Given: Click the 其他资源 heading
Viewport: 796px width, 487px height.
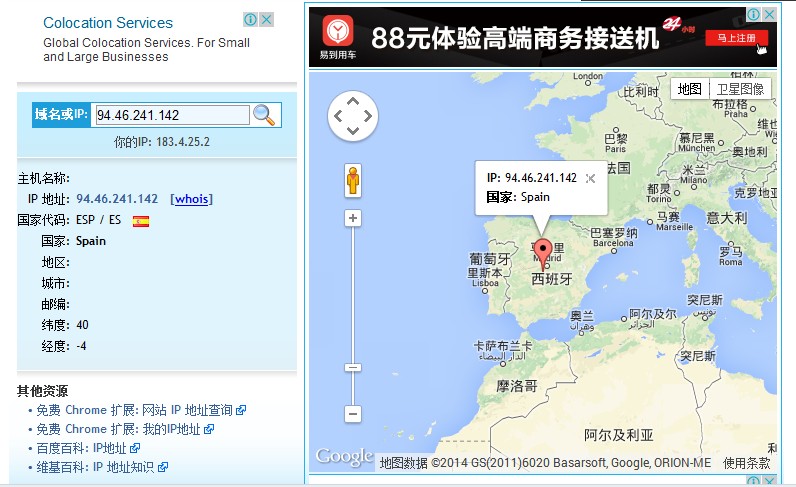Looking at the screenshot, I should pos(42,391).
